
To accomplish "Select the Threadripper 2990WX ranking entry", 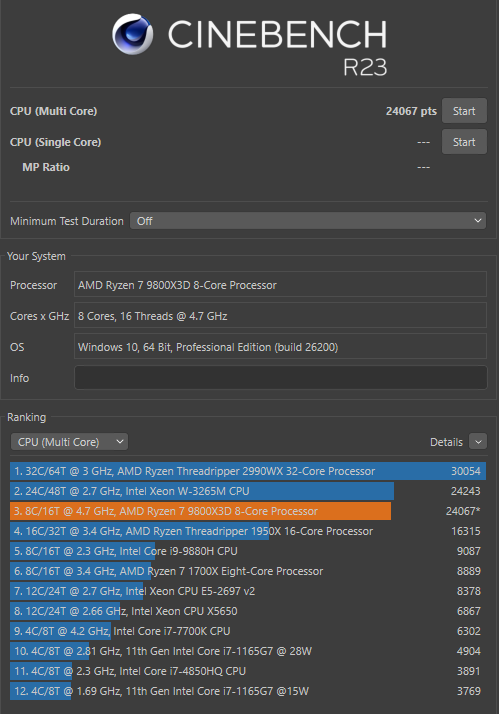I will coord(248,471).
